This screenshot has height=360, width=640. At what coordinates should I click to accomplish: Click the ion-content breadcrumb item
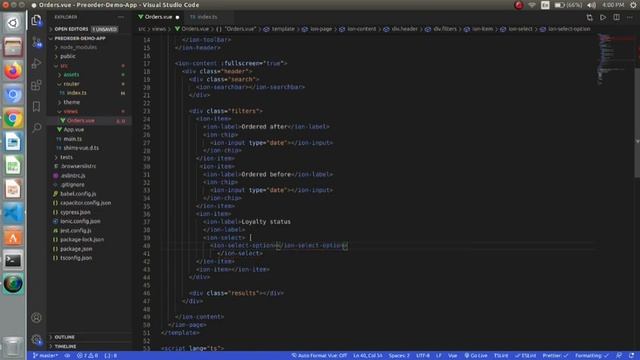(358, 29)
